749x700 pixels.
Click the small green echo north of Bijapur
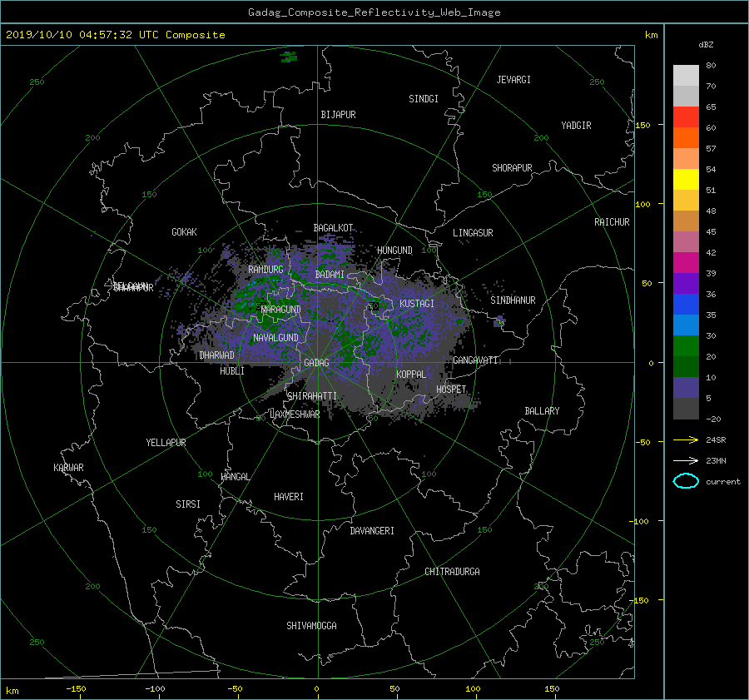[x=289, y=57]
